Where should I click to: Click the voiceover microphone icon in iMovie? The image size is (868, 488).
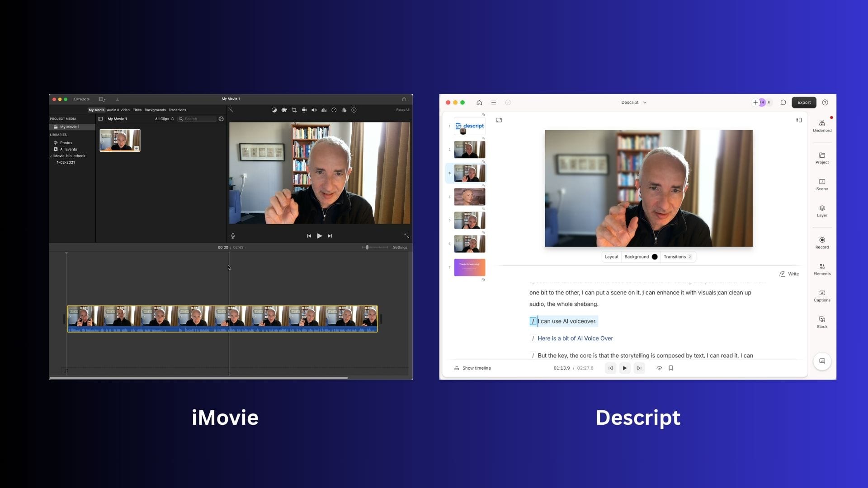233,236
